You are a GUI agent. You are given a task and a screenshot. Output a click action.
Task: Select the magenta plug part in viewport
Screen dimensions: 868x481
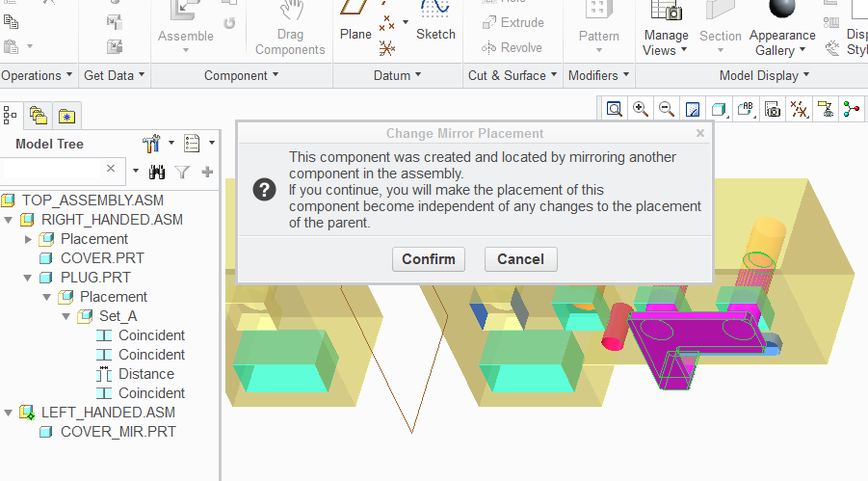point(698,334)
